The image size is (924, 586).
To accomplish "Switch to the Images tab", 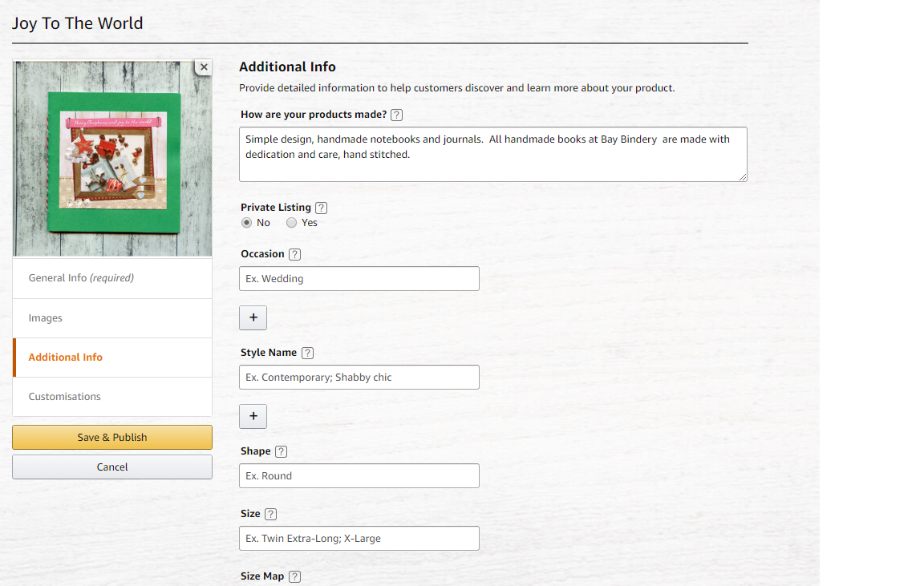I will pos(112,318).
